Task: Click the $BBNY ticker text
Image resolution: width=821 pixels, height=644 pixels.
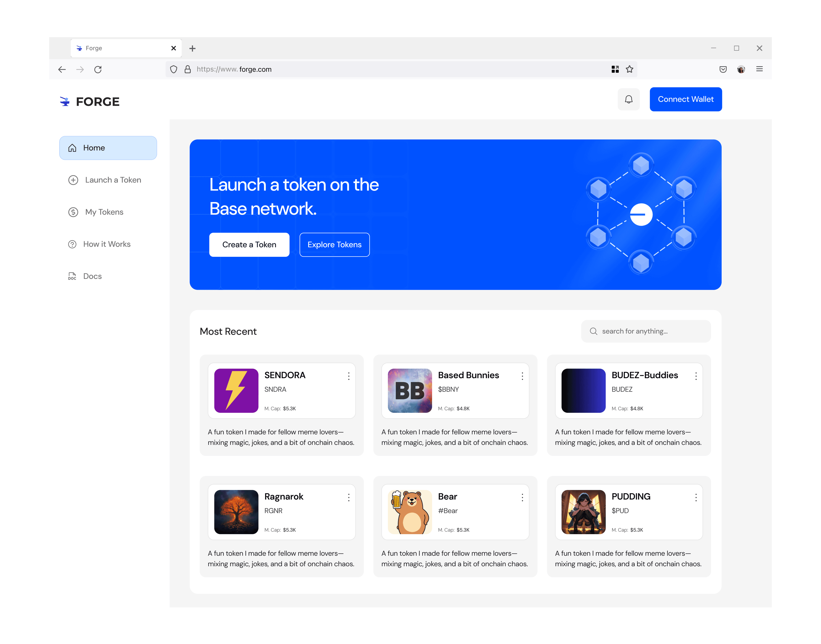Action: coord(448,389)
